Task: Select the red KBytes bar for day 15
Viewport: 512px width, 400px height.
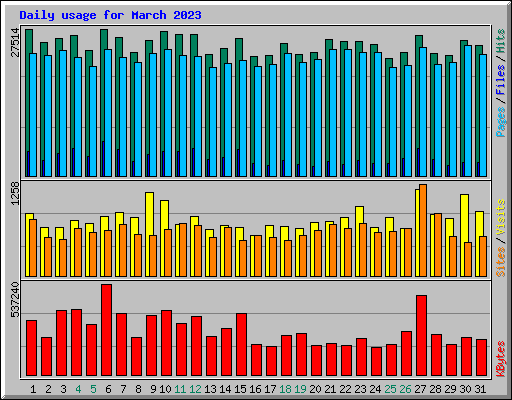Action: tap(242, 345)
